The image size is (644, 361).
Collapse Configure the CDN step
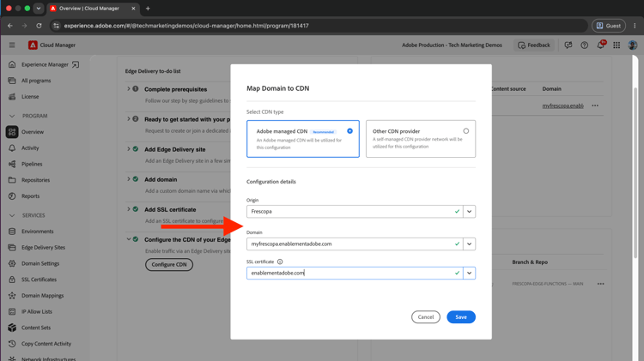point(129,239)
